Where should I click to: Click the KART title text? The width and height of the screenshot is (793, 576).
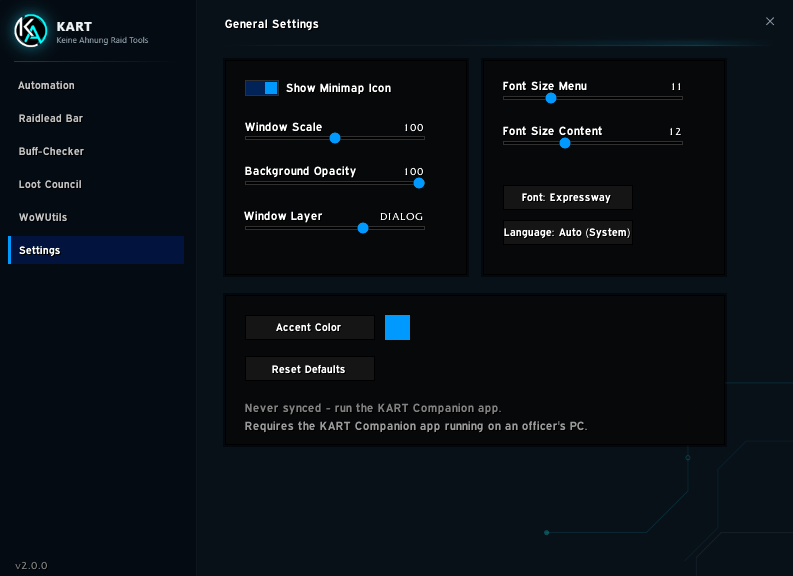(74, 26)
